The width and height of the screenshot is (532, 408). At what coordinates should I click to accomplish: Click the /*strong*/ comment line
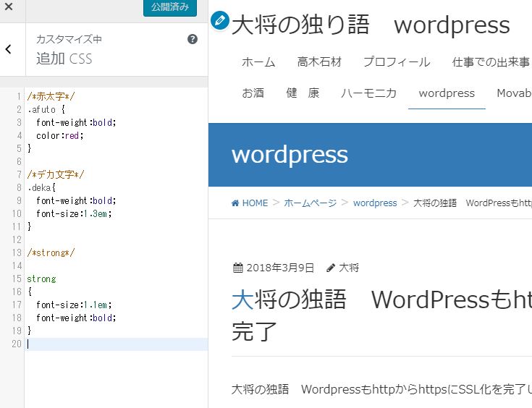(x=51, y=252)
